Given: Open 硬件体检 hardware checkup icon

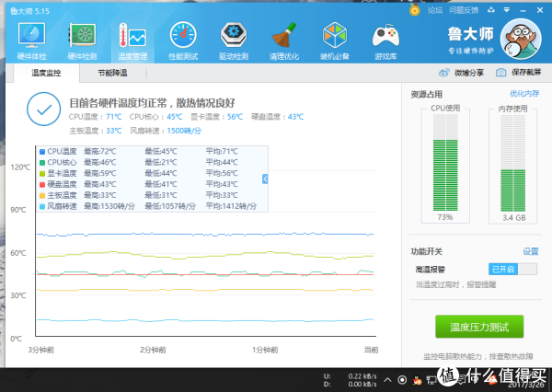Looking at the screenshot, I should click(x=31, y=35).
